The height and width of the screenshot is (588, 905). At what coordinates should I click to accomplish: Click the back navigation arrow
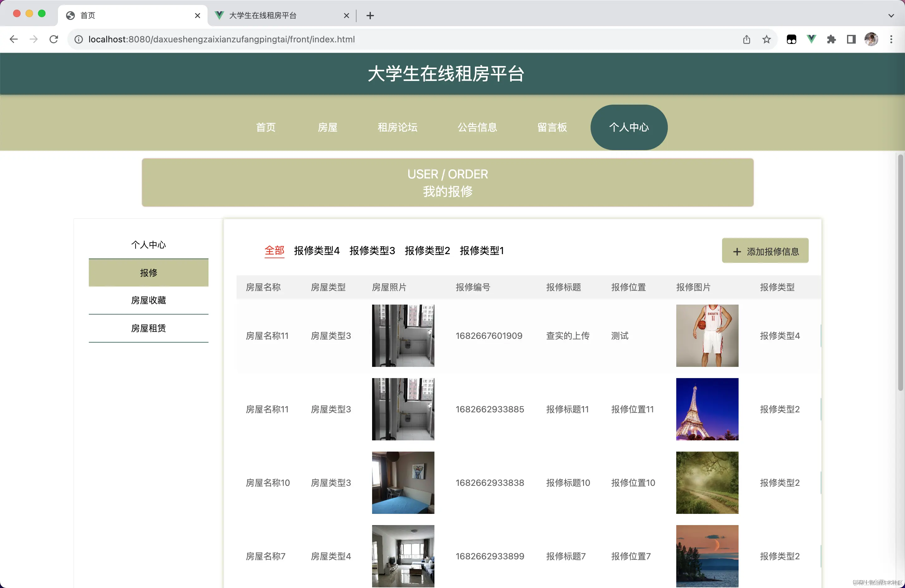pos(14,39)
